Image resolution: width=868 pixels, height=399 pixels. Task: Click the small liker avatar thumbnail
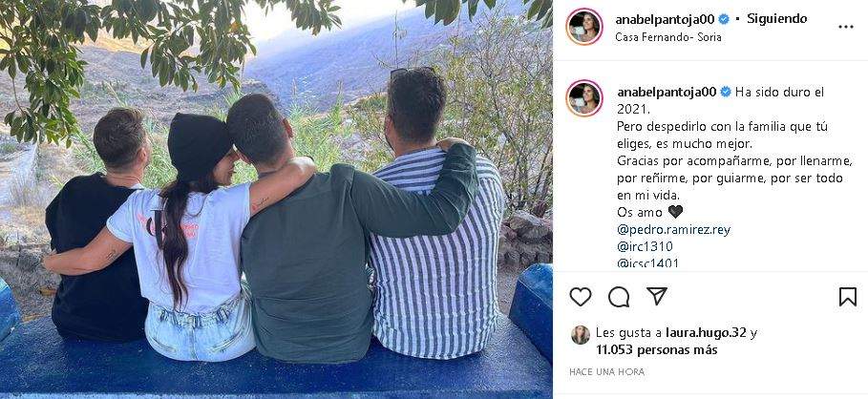tap(581, 335)
